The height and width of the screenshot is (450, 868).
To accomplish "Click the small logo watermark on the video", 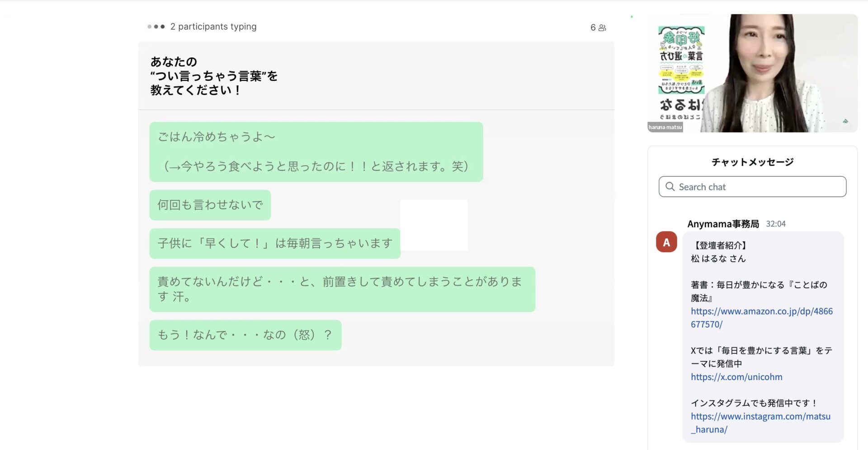I will coord(845,121).
